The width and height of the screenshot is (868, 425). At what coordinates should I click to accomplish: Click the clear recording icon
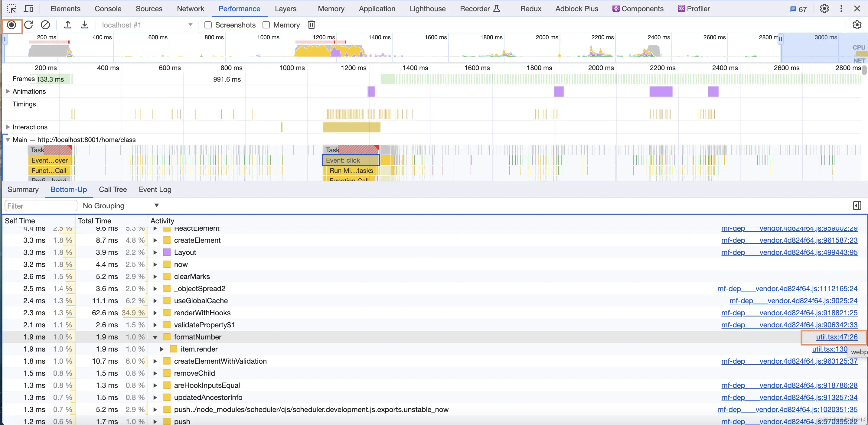(45, 25)
